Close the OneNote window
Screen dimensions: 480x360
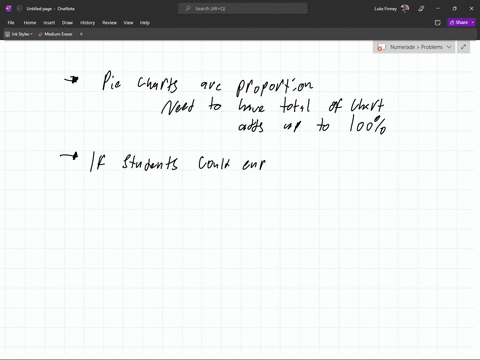pyautogui.click(x=471, y=9)
